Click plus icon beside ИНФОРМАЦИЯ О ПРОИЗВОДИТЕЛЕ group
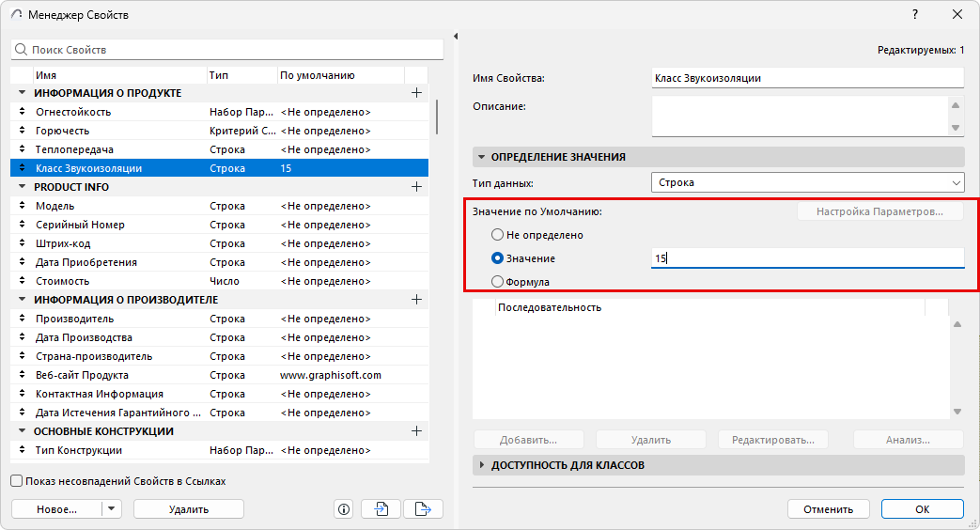Image resolution: width=980 pixels, height=530 pixels. [x=417, y=300]
